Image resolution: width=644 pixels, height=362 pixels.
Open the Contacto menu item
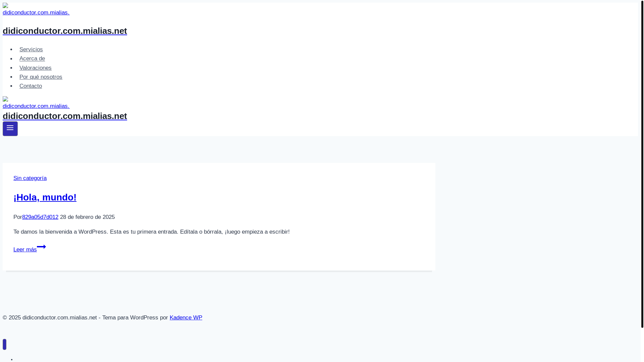tap(31, 86)
